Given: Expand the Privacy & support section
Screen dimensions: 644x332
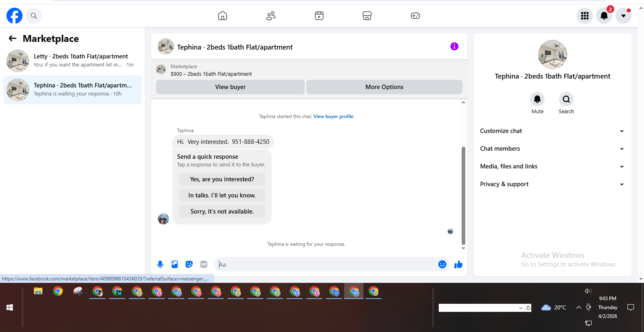Looking at the screenshot, I should (x=552, y=184).
